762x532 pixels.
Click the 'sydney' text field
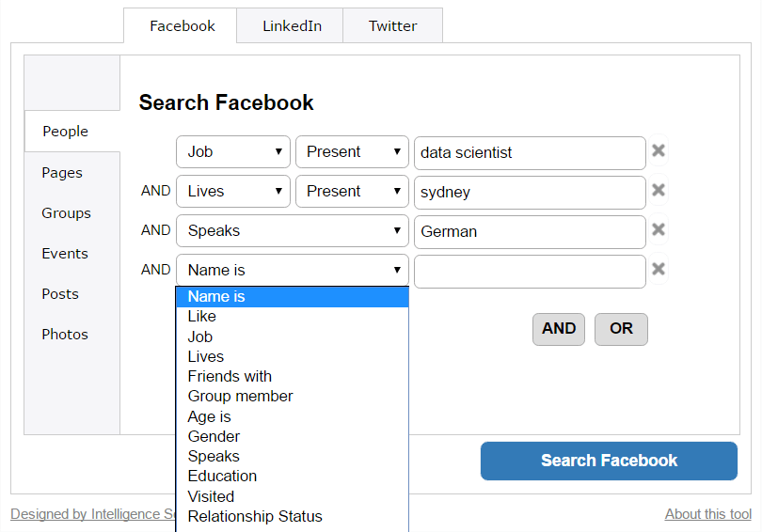point(530,193)
